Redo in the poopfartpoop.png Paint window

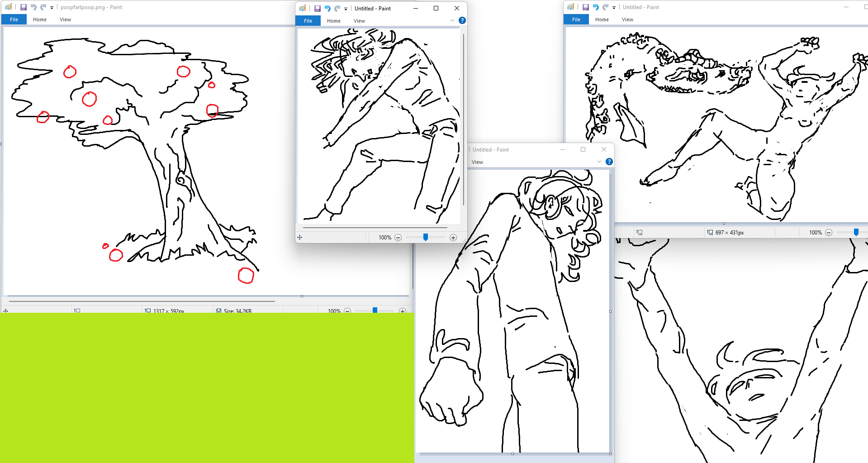point(43,7)
